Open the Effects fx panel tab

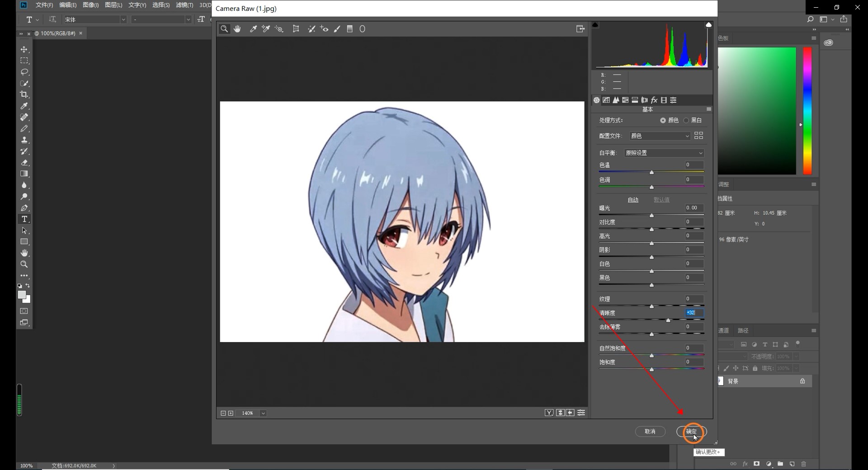(654, 100)
